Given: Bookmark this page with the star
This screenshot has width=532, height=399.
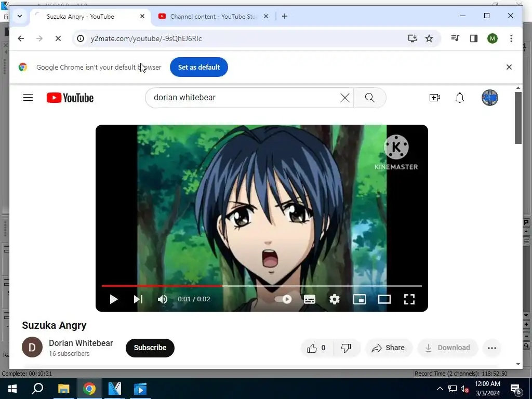Looking at the screenshot, I should 429,38.
